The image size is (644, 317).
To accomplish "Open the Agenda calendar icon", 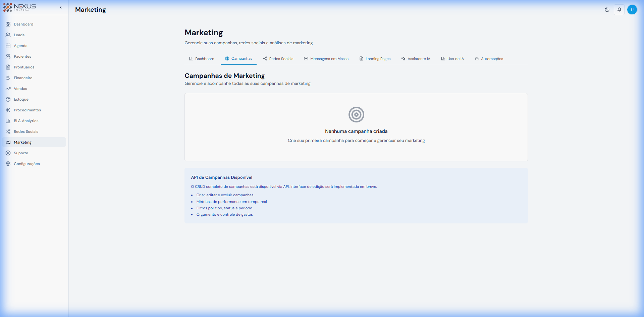I will pyautogui.click(x=8, y=46).
